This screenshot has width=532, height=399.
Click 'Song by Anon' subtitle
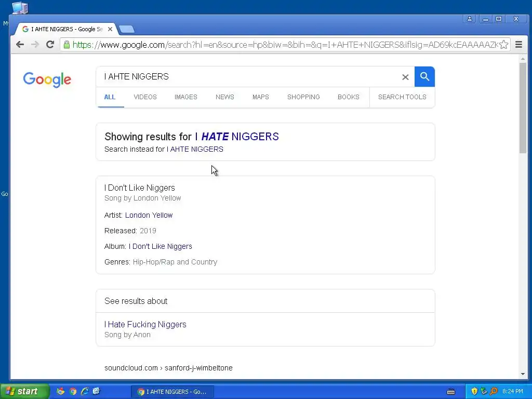127,335
